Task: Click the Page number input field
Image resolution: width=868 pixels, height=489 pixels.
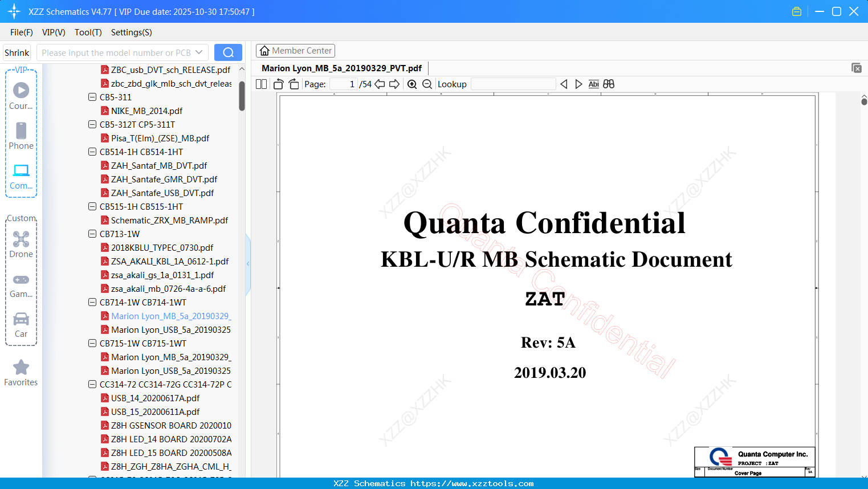Action: [344, 84]
